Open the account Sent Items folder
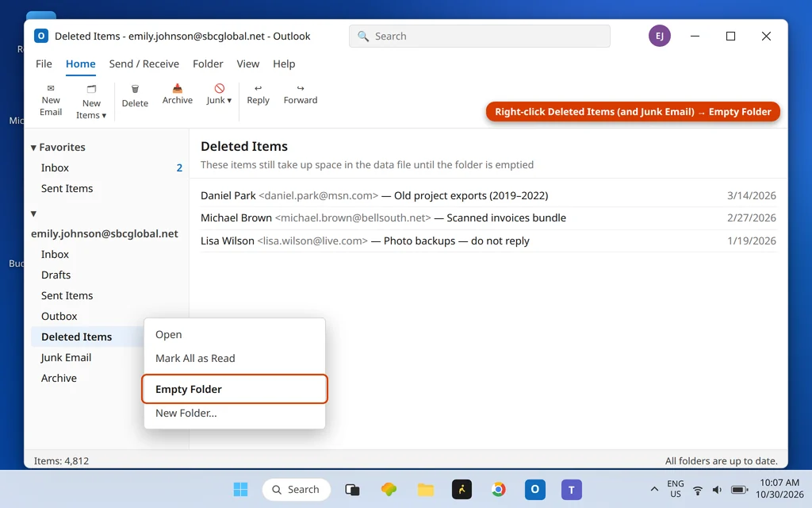 (x=108, y=296)
